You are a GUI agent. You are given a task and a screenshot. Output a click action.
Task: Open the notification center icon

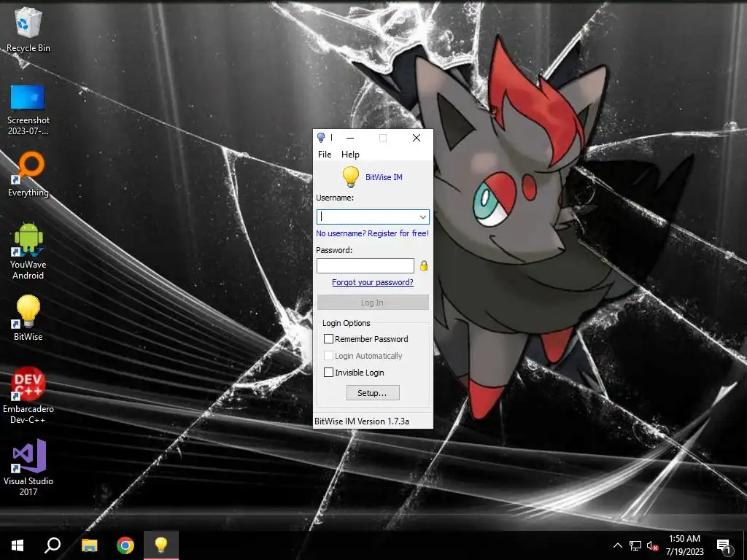point(724,547)
